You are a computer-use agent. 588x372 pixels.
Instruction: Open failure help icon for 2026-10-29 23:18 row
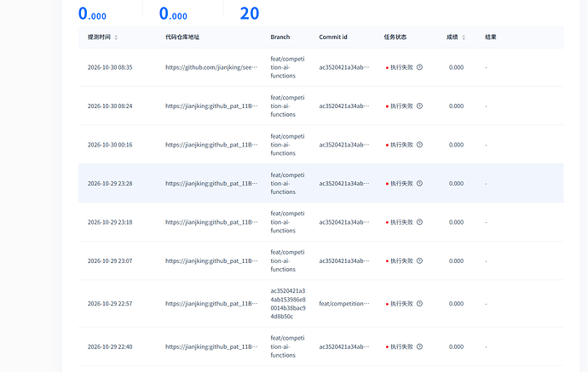coord(419,222)
